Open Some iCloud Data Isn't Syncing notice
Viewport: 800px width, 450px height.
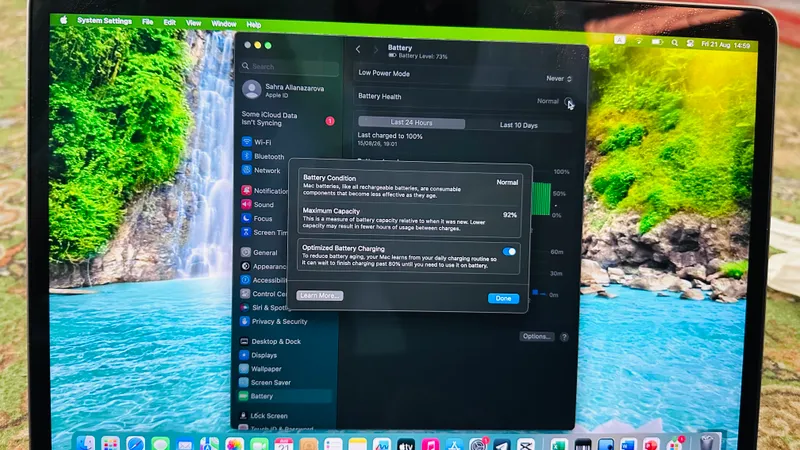287,119
